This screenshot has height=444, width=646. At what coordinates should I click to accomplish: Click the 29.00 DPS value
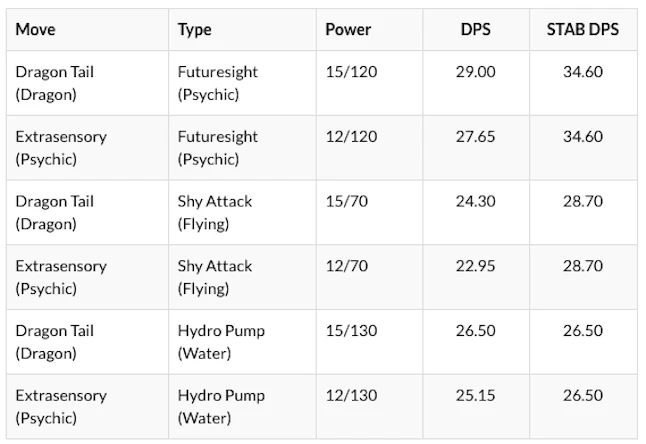coord(475,72)
